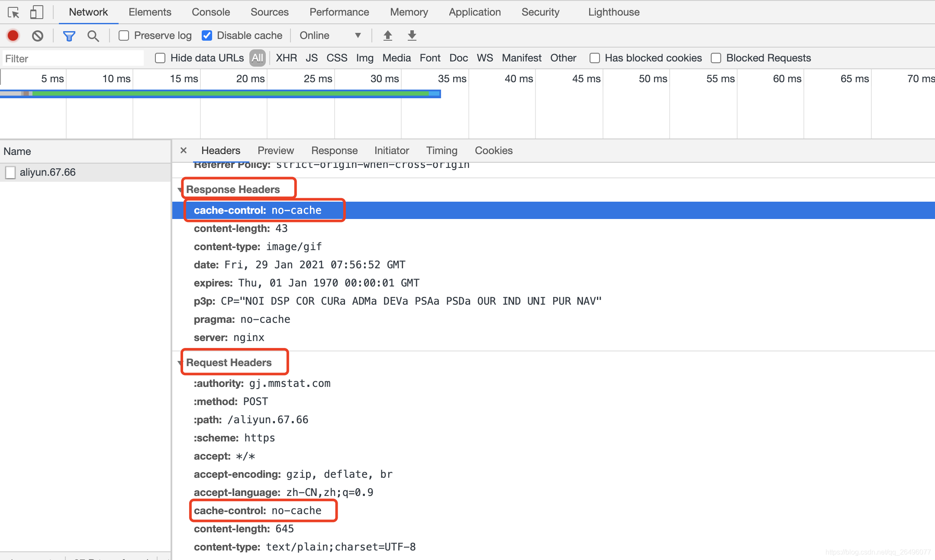Image resolution: width=935 pixels, height=560 pixels.
Task: Click the filter network requests icon
Action: [x=69, y=35]
